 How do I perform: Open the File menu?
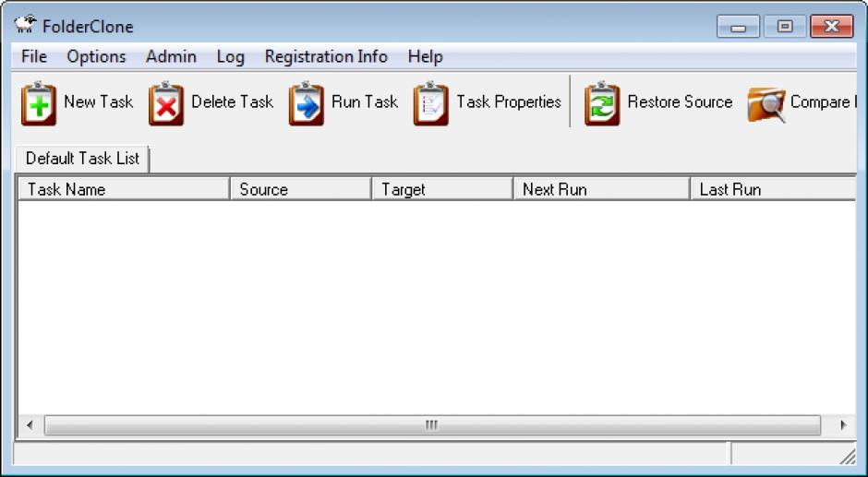34,56
